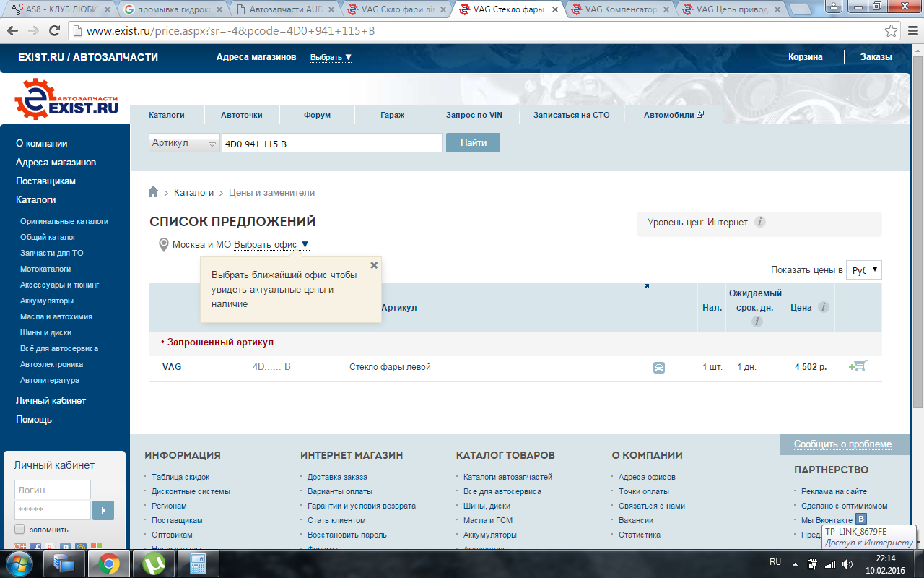Open the Автоточки menu item
The width and height of the screenshot is (924, 578).
pyautogui.click(x=242, y=115)
